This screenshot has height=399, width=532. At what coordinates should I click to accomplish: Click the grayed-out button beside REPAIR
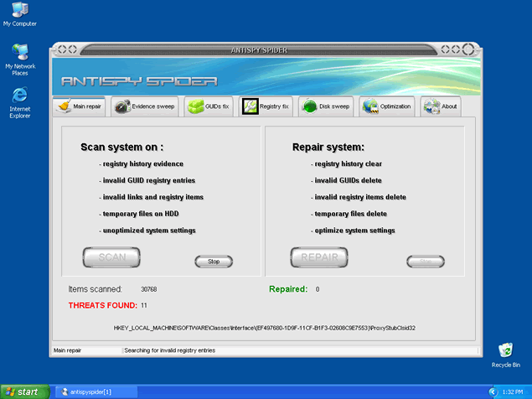pos(426,262)
